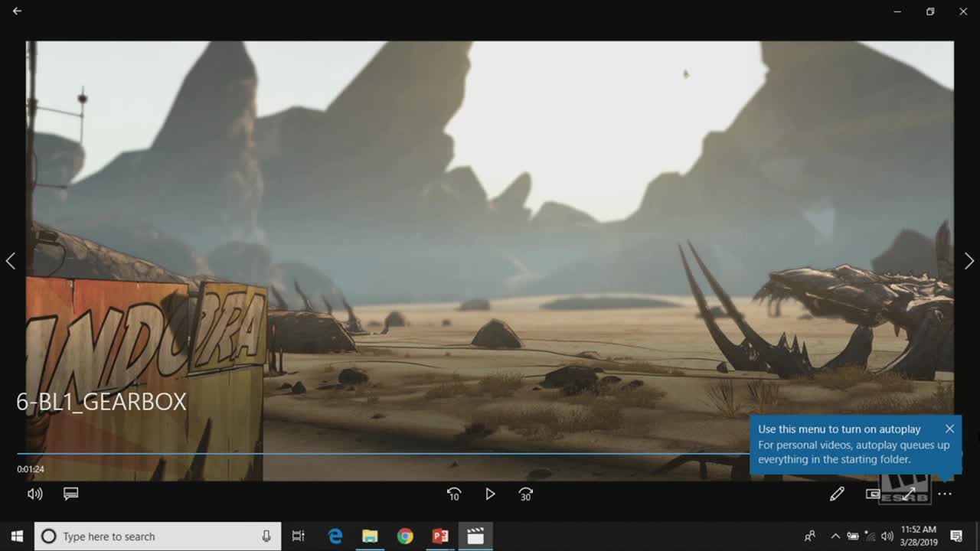Switch to Google Chrome on taskbar
The image size is (980, 551).
coord(405,536)
